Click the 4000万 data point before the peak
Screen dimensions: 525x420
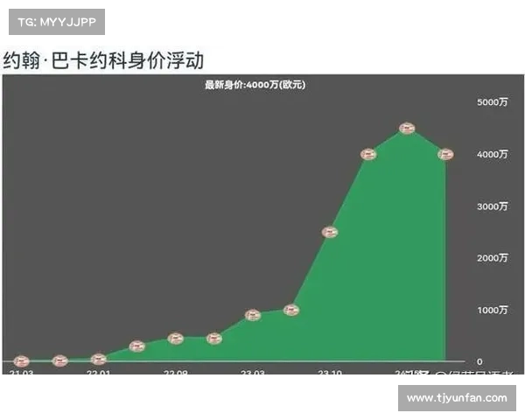click(368, 154)
